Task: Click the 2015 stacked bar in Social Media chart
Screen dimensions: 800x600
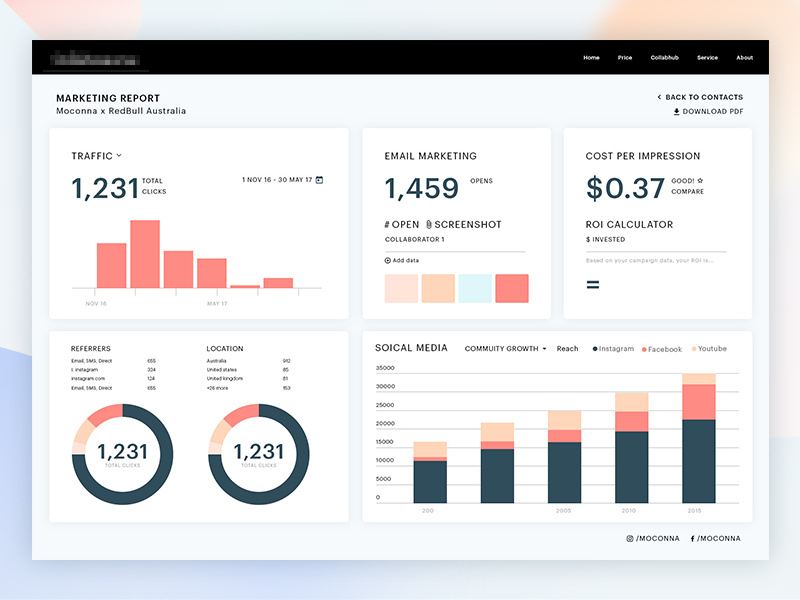Action: click(x=698, y=438)
